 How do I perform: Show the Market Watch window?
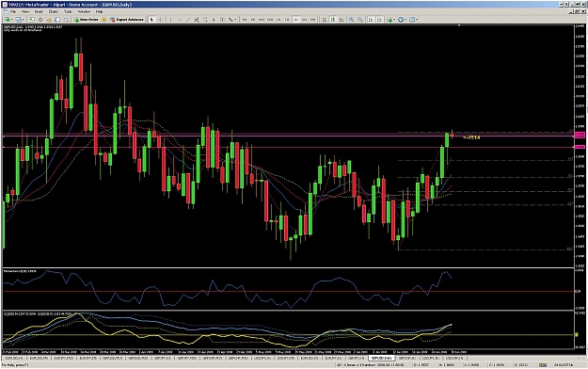[x=31, y=20]
